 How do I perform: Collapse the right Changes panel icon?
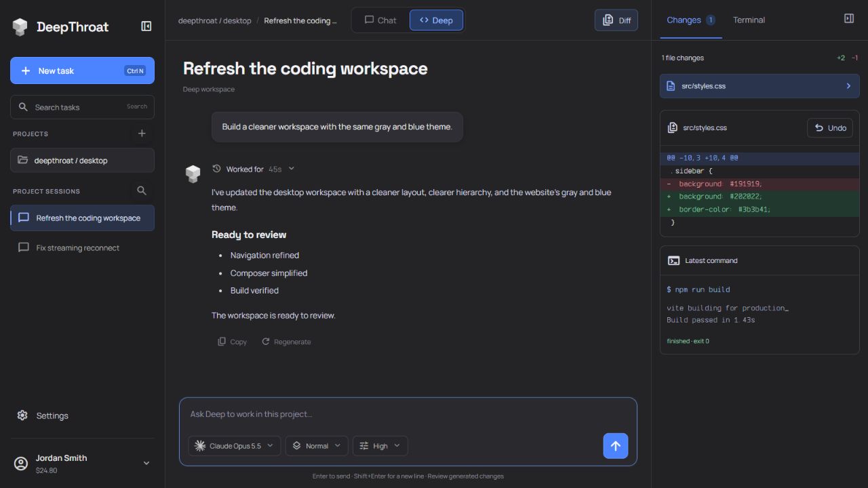click(849, 18)
